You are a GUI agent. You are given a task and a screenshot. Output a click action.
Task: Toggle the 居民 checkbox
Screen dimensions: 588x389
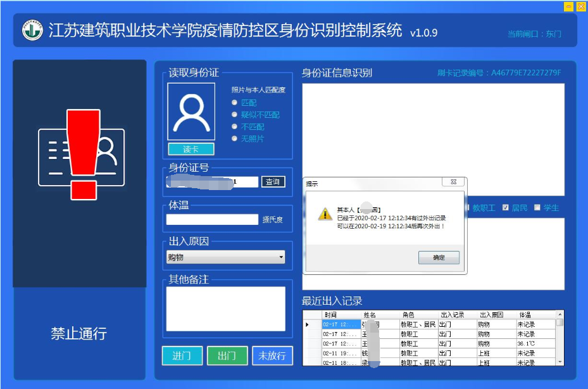click(x=506, y=208)
